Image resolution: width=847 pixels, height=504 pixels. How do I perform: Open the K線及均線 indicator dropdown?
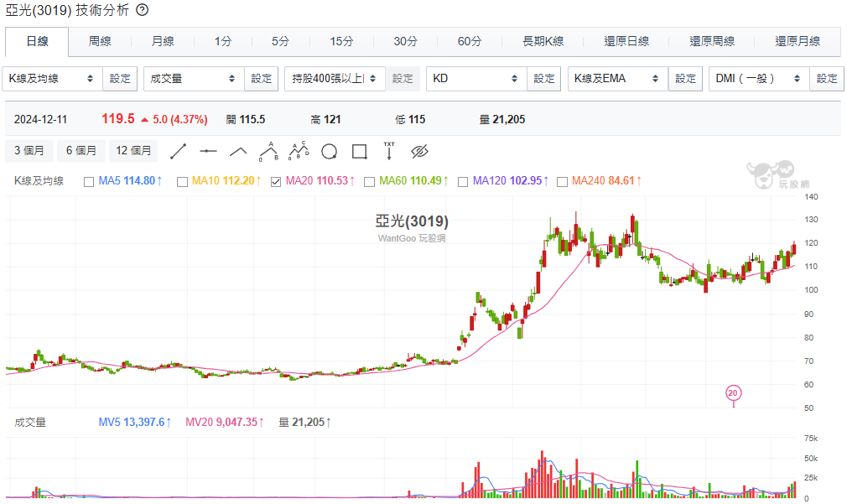coord(52,79)
